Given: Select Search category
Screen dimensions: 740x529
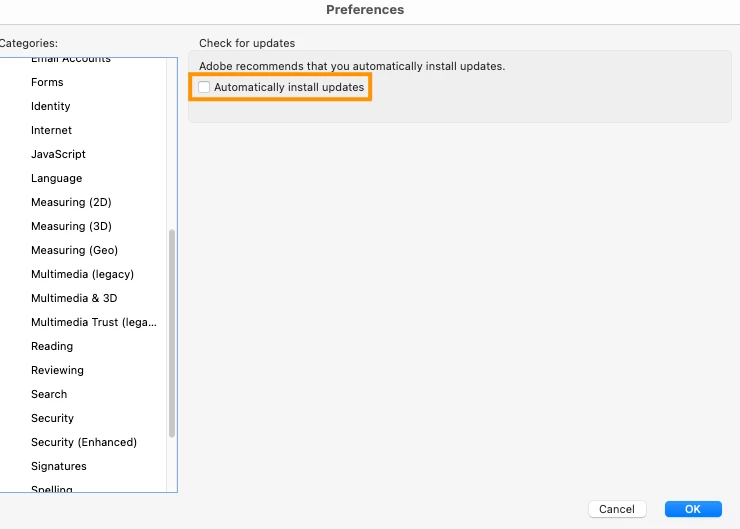Looking at the screenshot, I should (x=49, y=394).
